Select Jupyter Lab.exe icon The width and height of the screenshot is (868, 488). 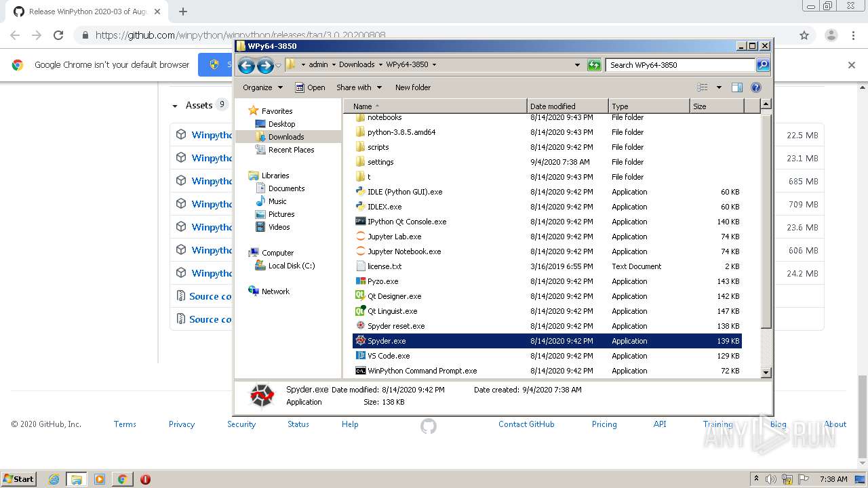[x=361, y=237]
